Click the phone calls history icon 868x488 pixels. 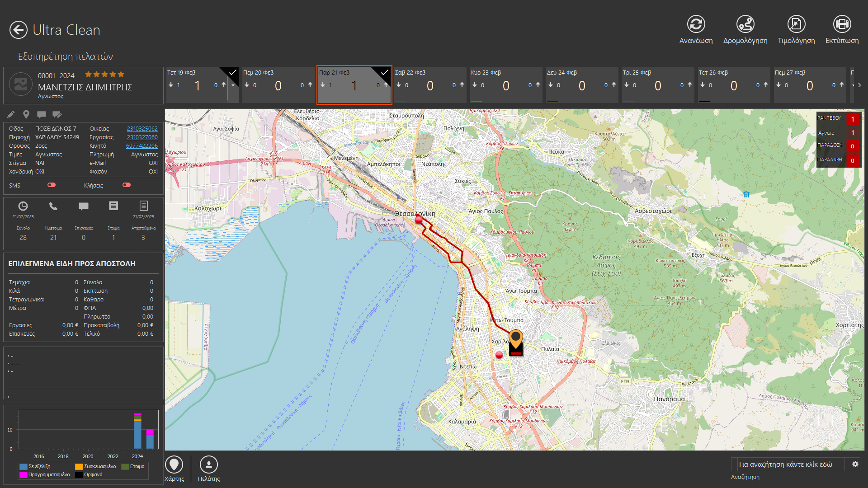[53, 206]
